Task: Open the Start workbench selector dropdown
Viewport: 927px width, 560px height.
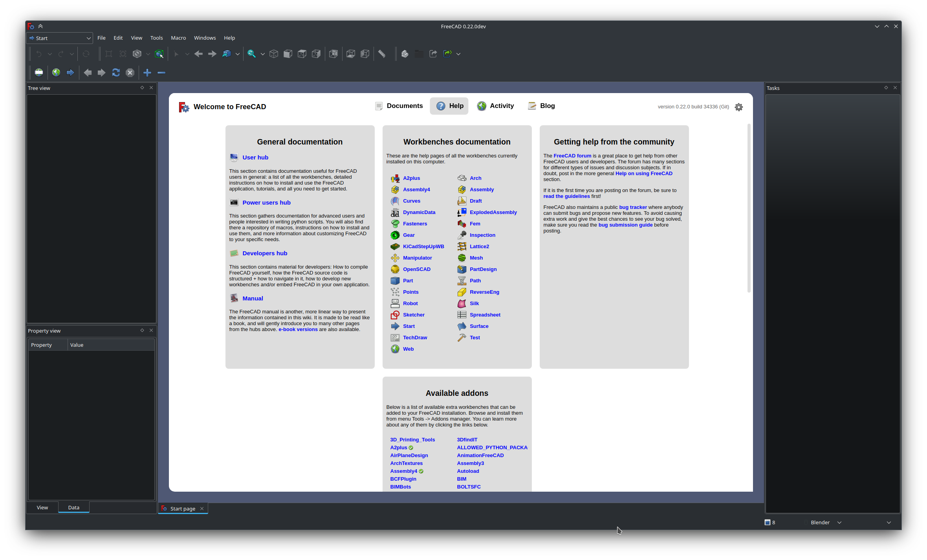Action: [60, 38]
